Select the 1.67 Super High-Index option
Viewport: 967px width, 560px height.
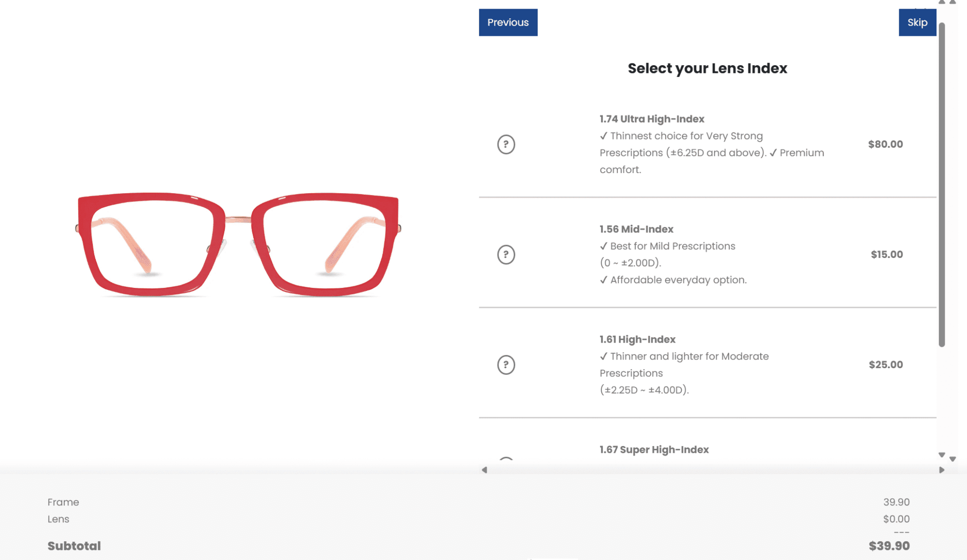pos(654,450)
